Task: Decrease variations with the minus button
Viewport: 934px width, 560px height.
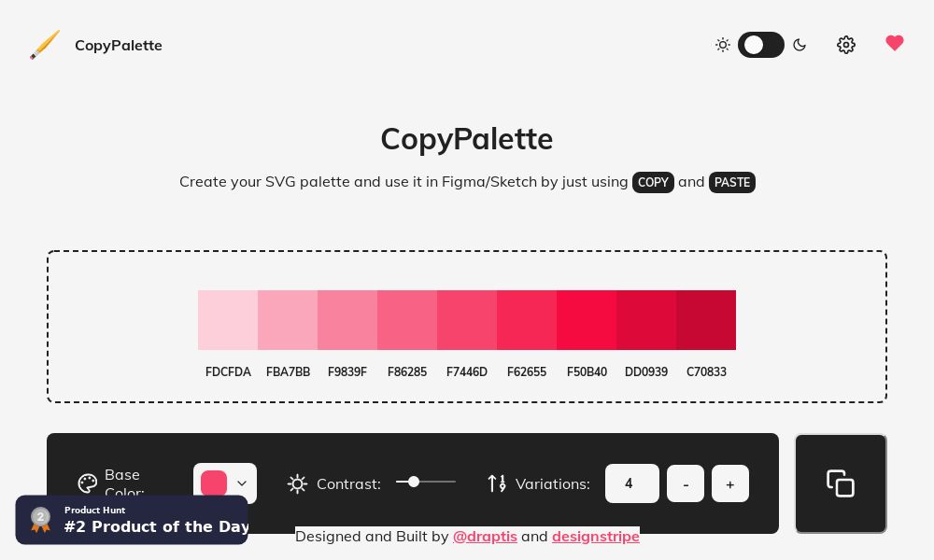Action: pos(686,483)
